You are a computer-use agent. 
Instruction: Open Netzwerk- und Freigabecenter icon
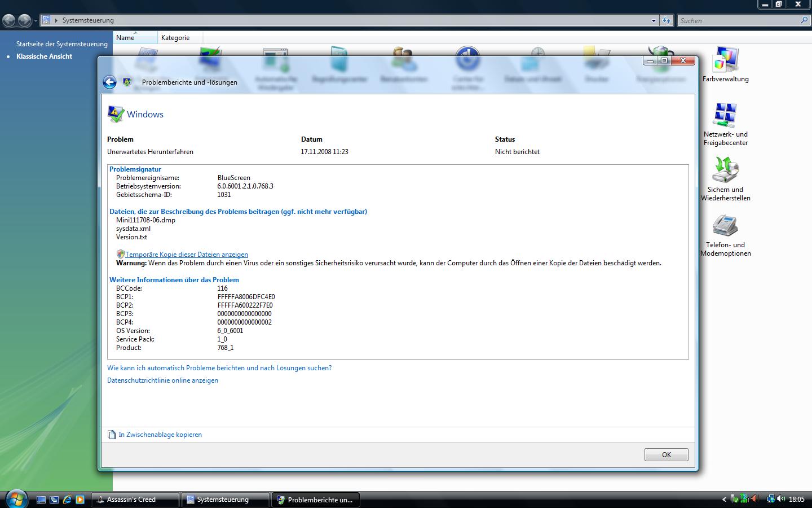(x=725, y=124)
